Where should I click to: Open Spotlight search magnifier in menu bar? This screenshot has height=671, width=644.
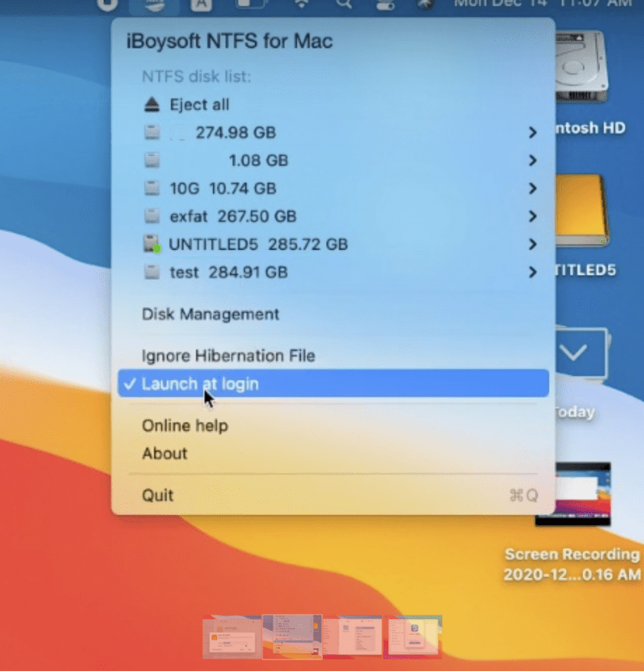(x=344, y=3)
